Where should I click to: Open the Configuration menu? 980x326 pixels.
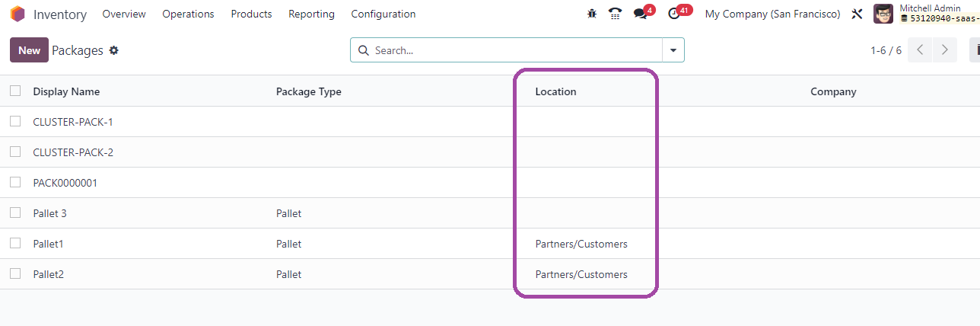[383, 14]
